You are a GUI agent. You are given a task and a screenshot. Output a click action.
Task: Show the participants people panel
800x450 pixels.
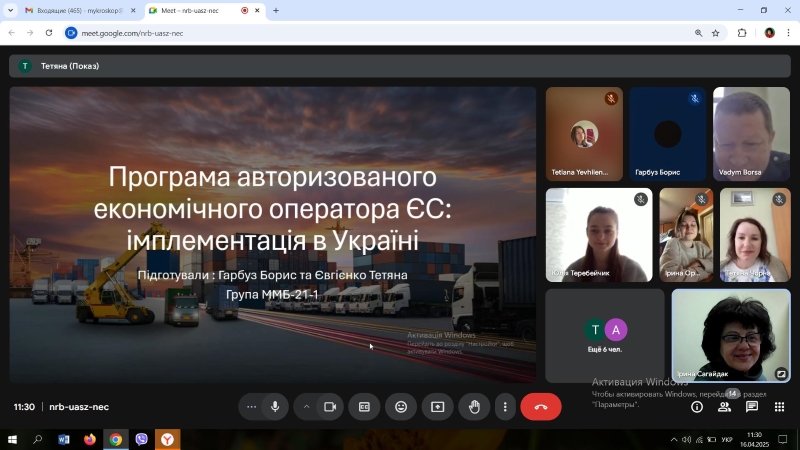[x=724, y=407]
